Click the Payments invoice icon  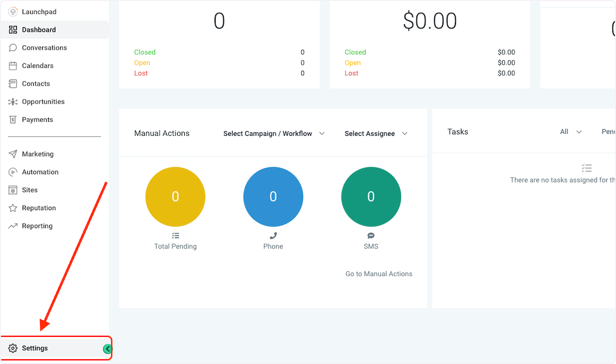(x=13, y=119)
